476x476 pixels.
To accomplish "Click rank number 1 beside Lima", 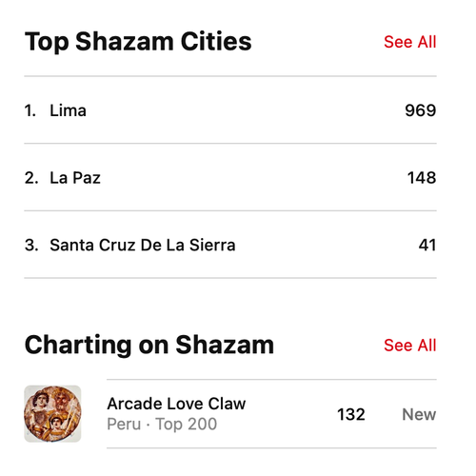I will [x=30, y=110].
